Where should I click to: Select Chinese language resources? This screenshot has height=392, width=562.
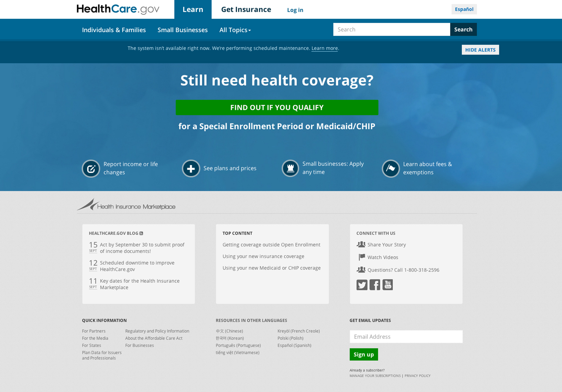(230, 331)
